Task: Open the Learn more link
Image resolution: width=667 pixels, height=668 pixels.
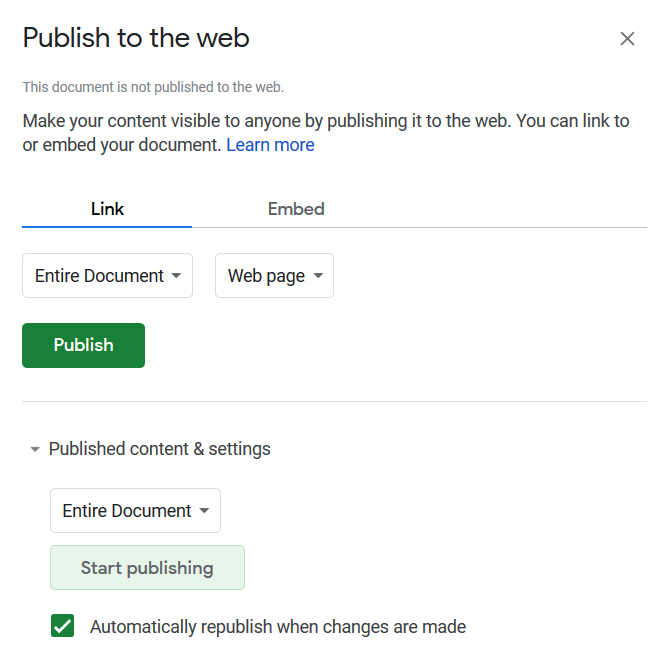Action: pyautogui.click(x=270, y=145)
